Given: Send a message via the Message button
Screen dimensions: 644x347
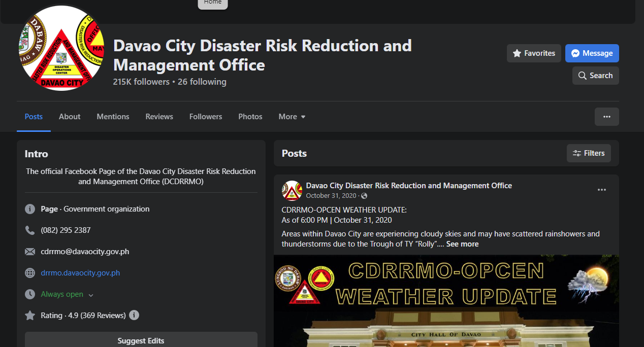Looking at the screenshot, I should (x=592, y=53).
